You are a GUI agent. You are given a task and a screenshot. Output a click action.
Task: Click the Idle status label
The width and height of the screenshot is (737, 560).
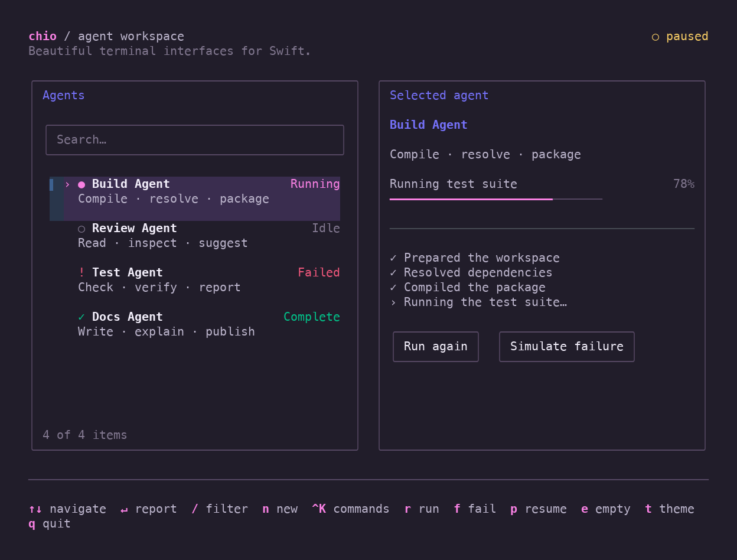(326, 228)
